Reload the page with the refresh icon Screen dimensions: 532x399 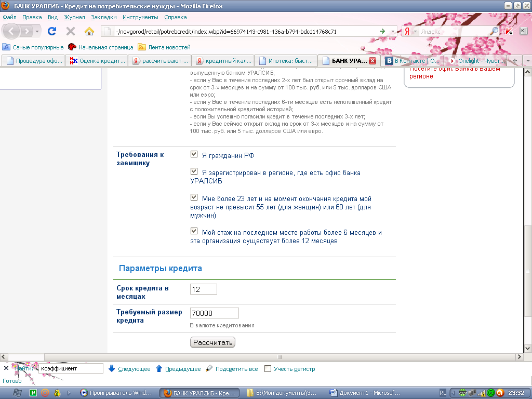point(52,31)
